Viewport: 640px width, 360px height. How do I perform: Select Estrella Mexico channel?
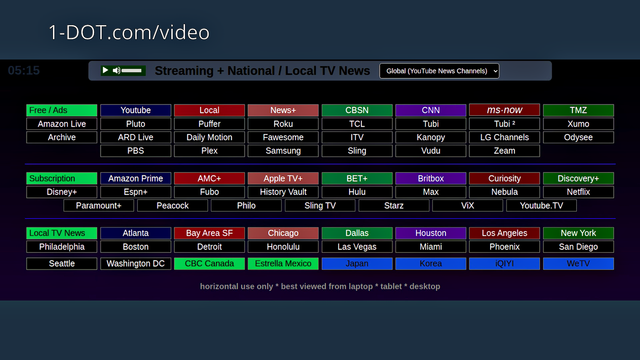(283, 264)
